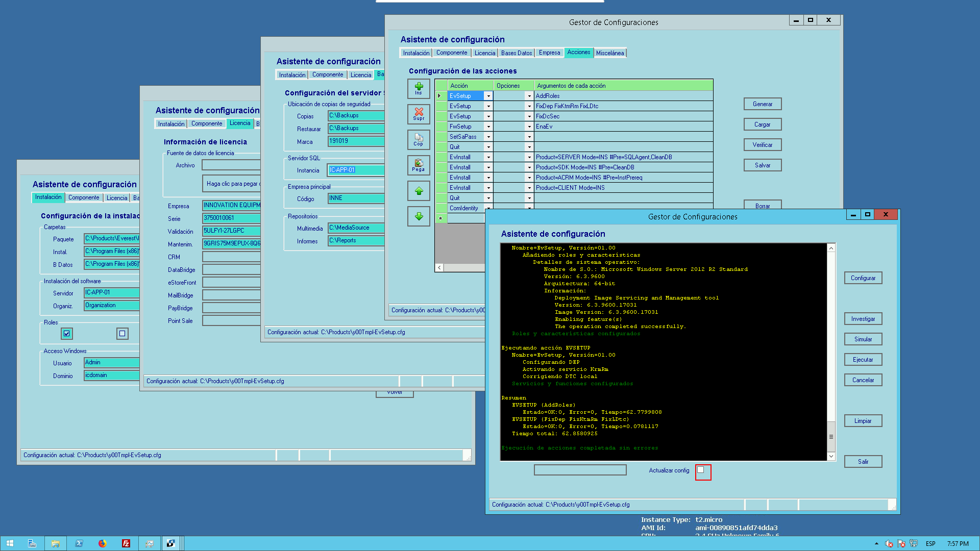Screen dimensions: 980x551
Task: Open Acción dropdown for Product=SERVER row
Action: [x=488, y=157]
